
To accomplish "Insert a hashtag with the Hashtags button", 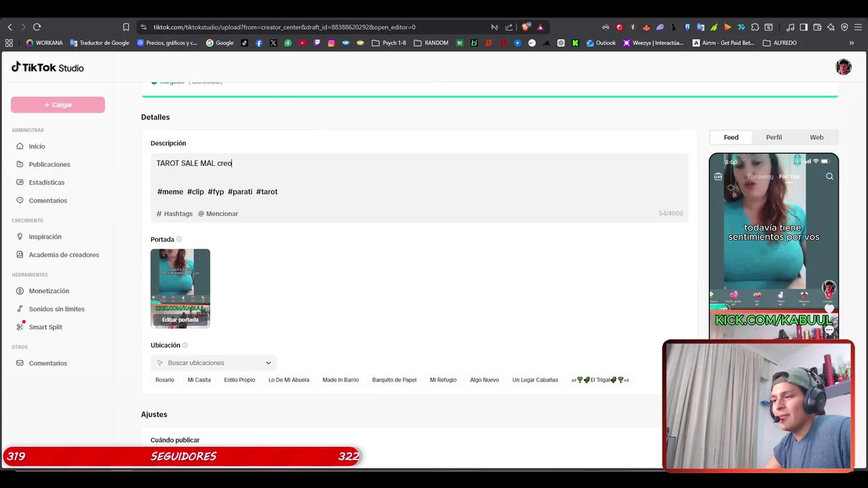I will 174,213.
